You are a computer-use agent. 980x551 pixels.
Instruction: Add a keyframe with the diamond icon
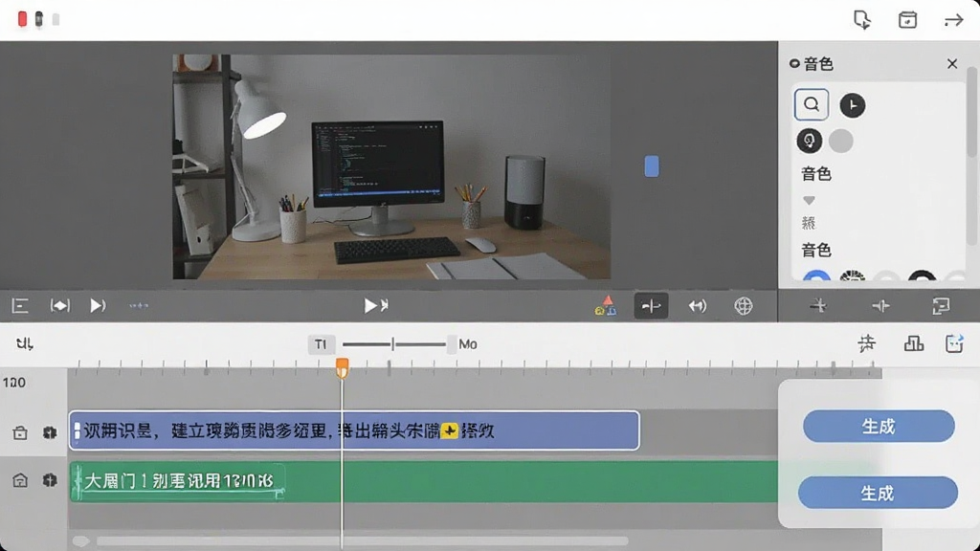pos(60,305)
